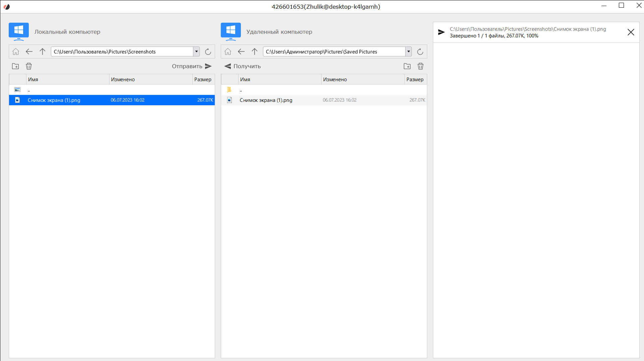
Task: Go up one folder level in local panel
Action: tap(43, 52)
